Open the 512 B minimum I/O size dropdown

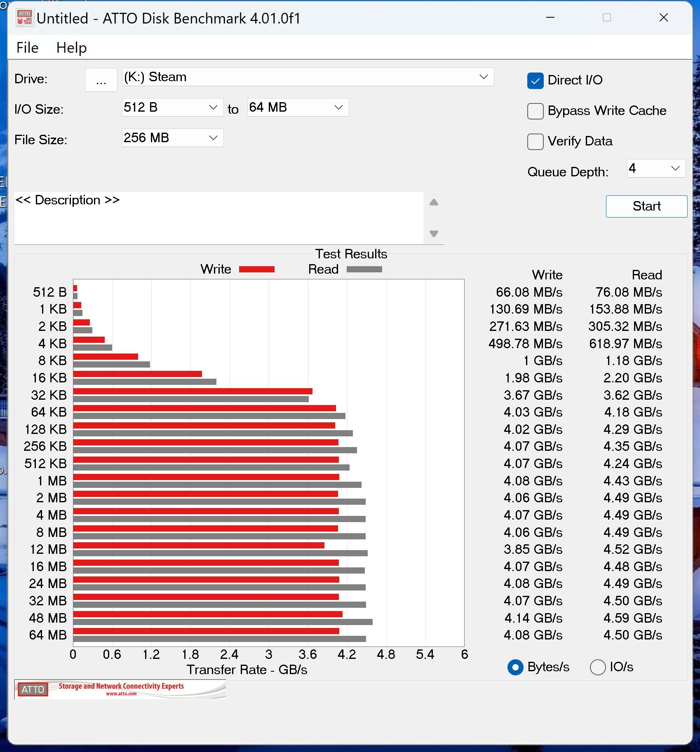[172, 108]
